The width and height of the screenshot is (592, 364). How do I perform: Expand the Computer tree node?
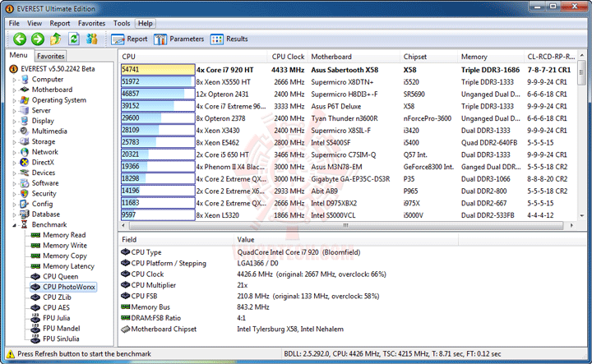tap(14, 80)
